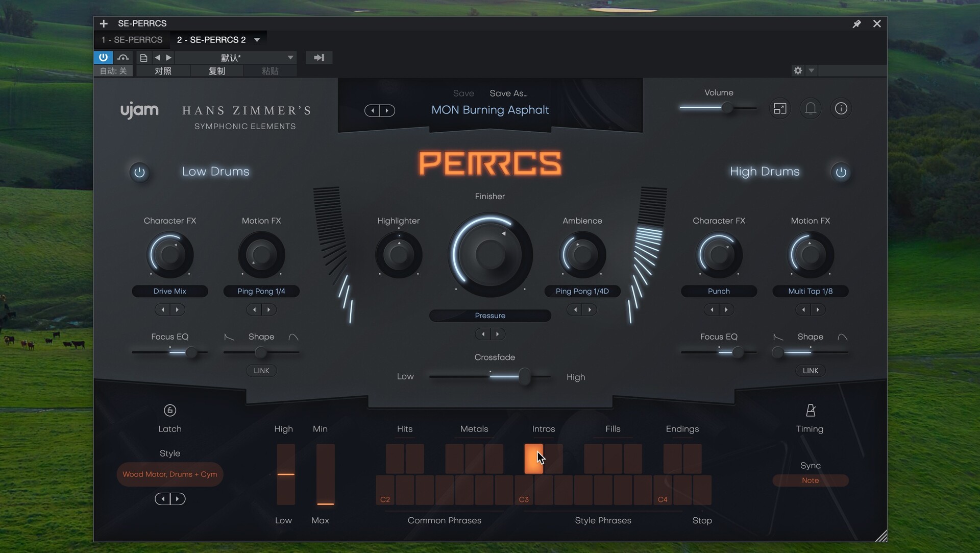Click the notification bell icon
Image resolution: width=980 pixels, height=553 pixels.
coord(811,108)
